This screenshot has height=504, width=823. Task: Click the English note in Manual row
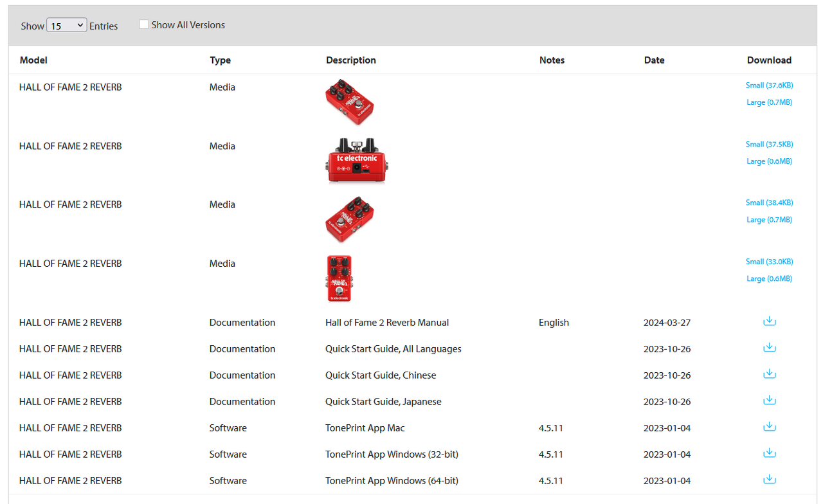554,323
